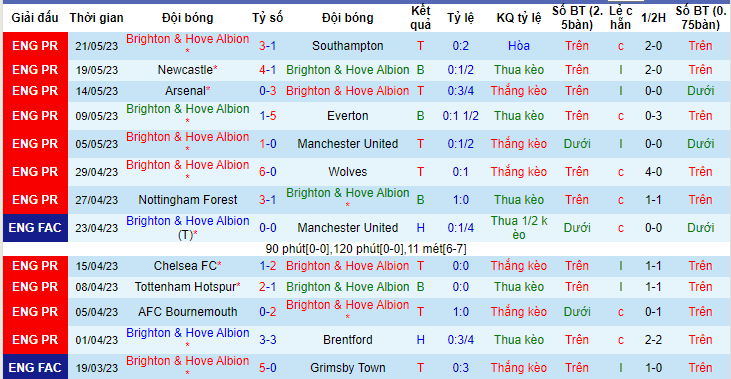Open the Chelsea FC team link
731x379 pixels.
[185, 266]
